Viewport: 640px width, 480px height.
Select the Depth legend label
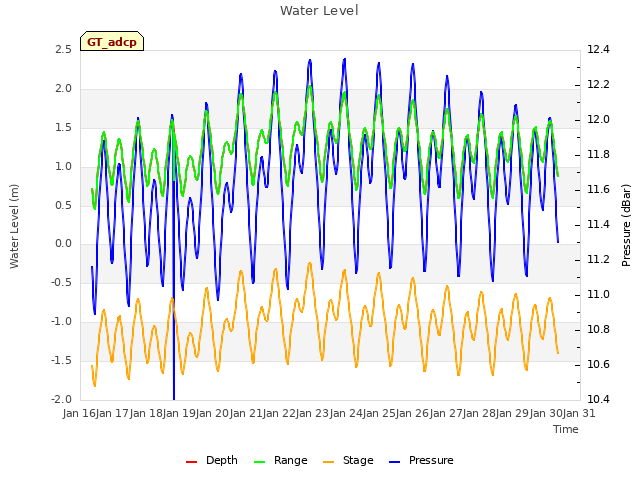point(222,460)
